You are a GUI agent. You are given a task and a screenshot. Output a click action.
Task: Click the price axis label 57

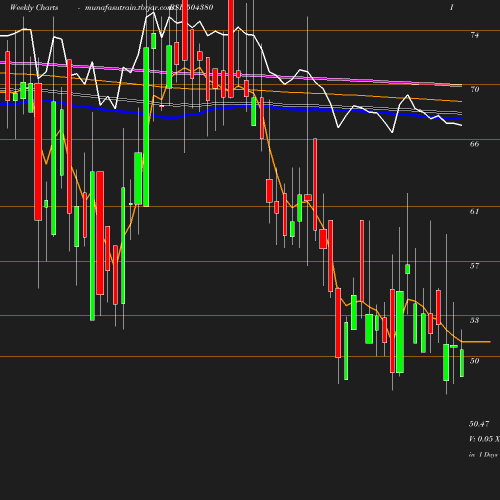point(475,266)
